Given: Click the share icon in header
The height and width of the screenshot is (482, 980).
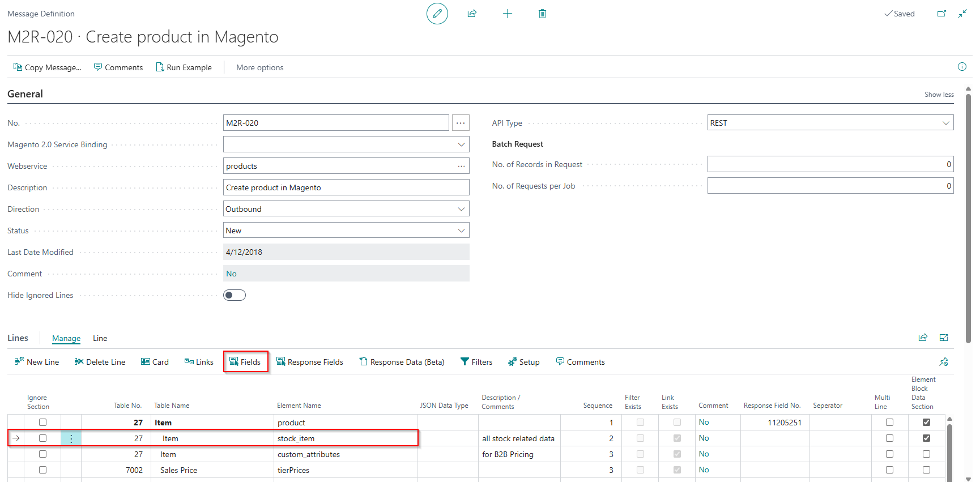Looking at the screenshot, I should point(472,14).
